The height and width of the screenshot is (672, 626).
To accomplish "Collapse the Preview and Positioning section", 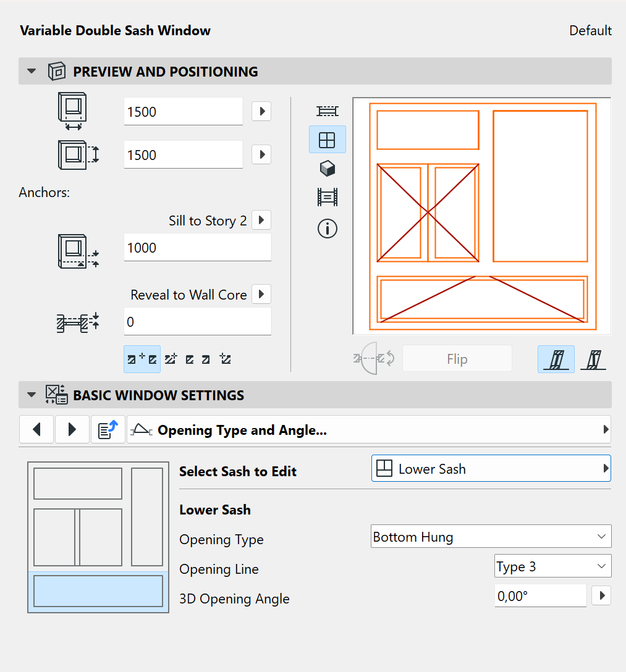I will tap(32, 71).
